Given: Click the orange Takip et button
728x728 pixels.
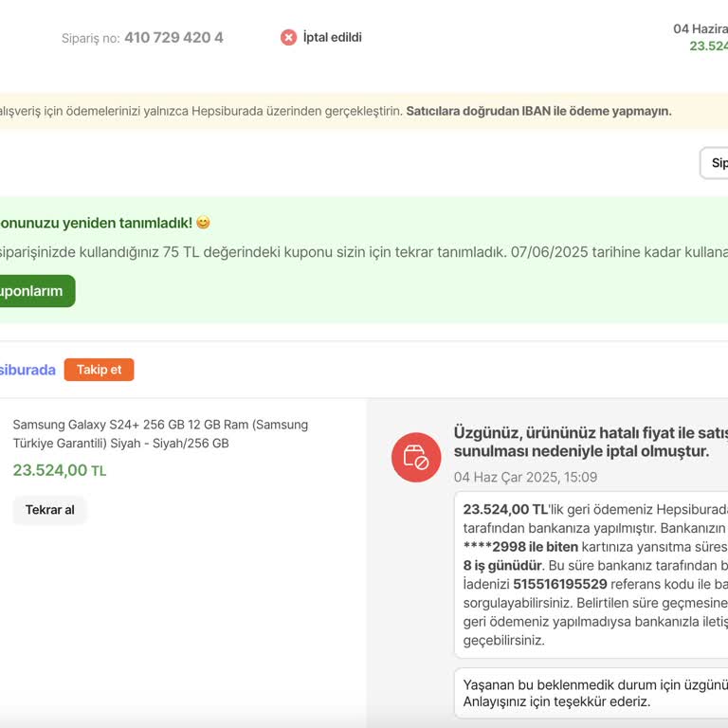Looking at the screenshot, I should (x=99, y=370).
